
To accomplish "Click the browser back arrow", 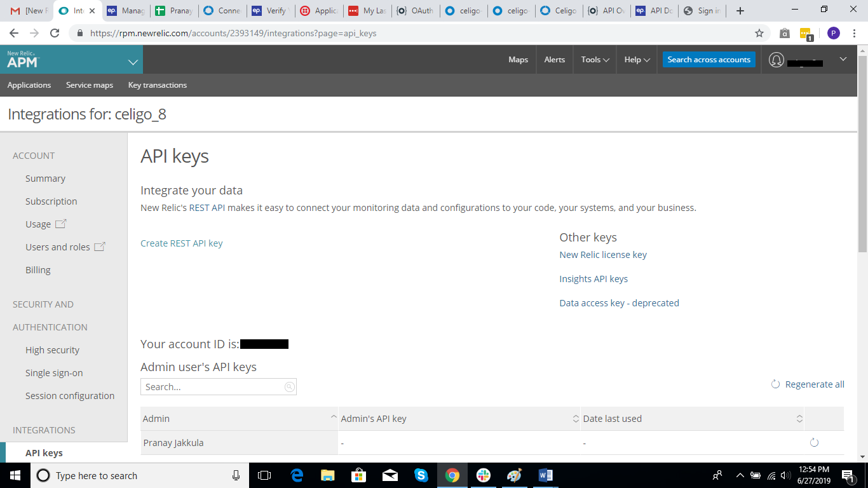I will click(x=14, y=33).
